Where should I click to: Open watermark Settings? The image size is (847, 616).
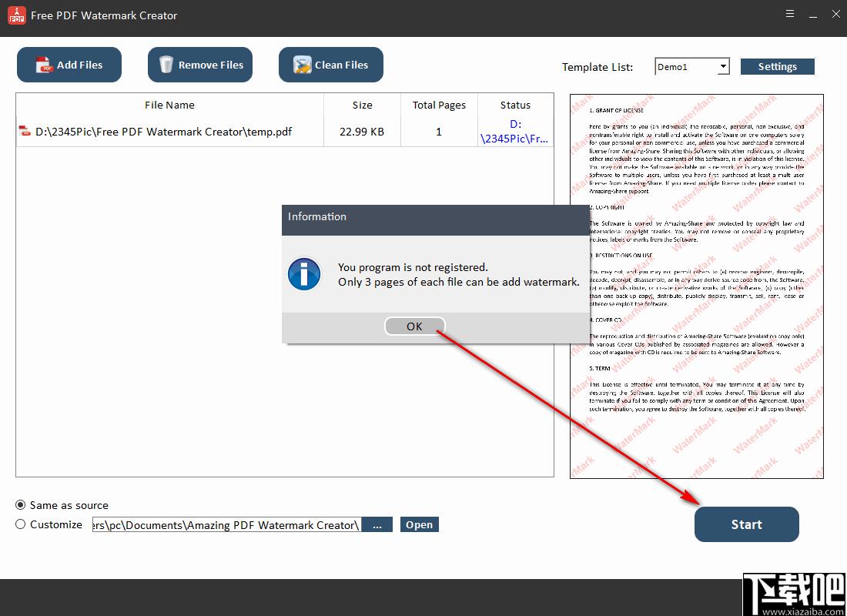coord(778,66)
